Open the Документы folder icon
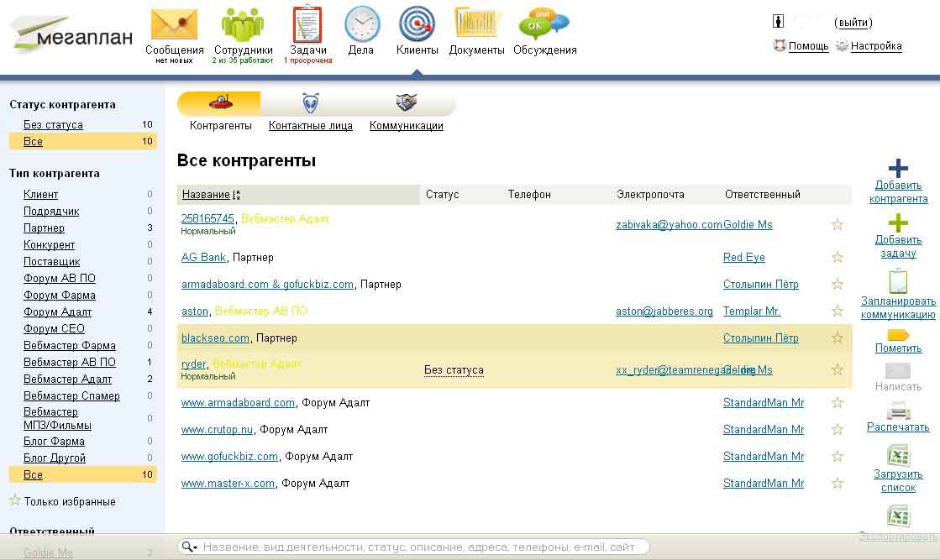The width and height of the screenshot is (940, 560). (x=476, y=23)
